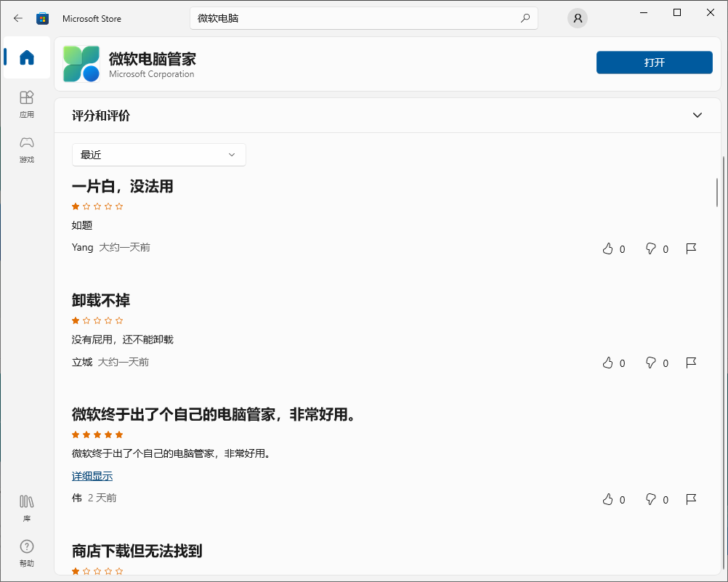Open 详细显示 to read the full review
The height and width of the screenshot is (582, 728).
click(92, 475)
